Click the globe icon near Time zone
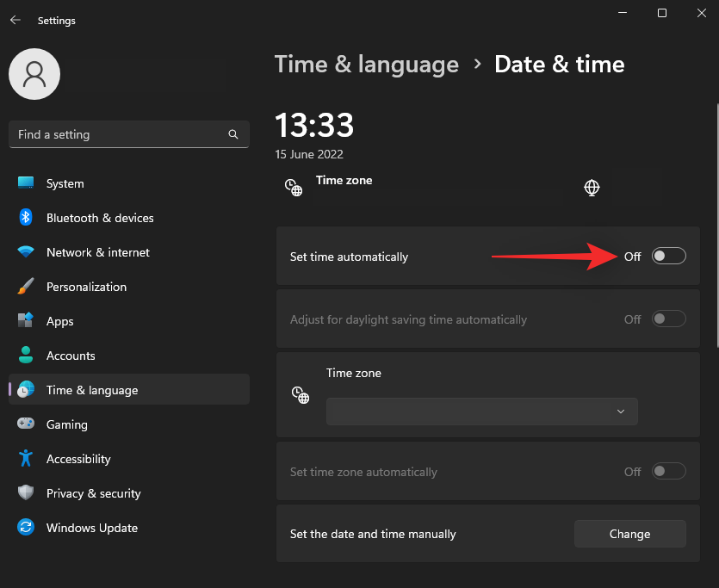719x588 pixels. (592, 188)
